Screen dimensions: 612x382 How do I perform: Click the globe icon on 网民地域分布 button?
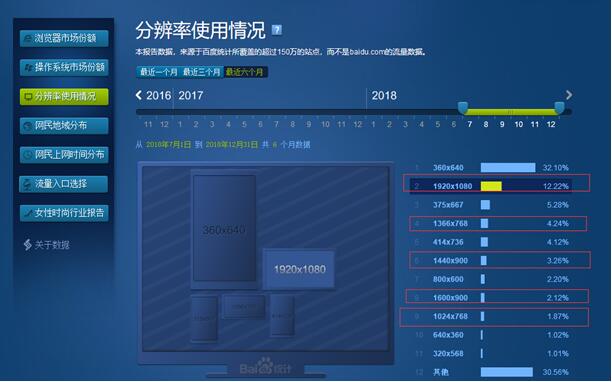(28, 126)
